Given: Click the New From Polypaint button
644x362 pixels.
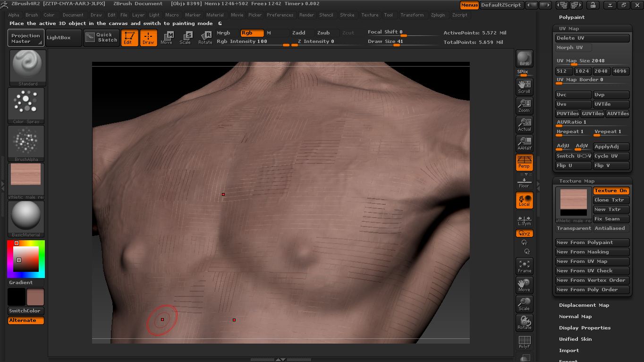Looking at the screenshot, I should pyautogui.click(x=592, y=243).
